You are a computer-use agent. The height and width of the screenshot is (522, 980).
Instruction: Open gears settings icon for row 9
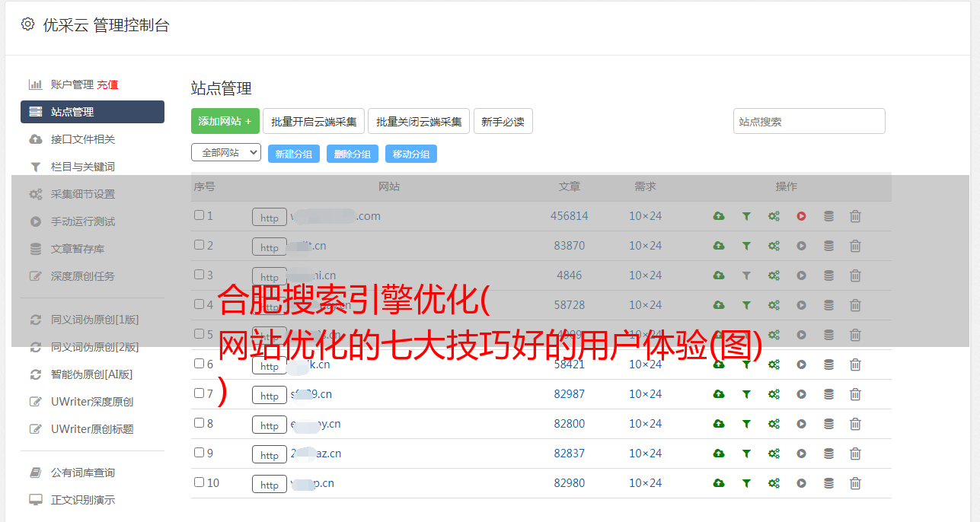774,454
